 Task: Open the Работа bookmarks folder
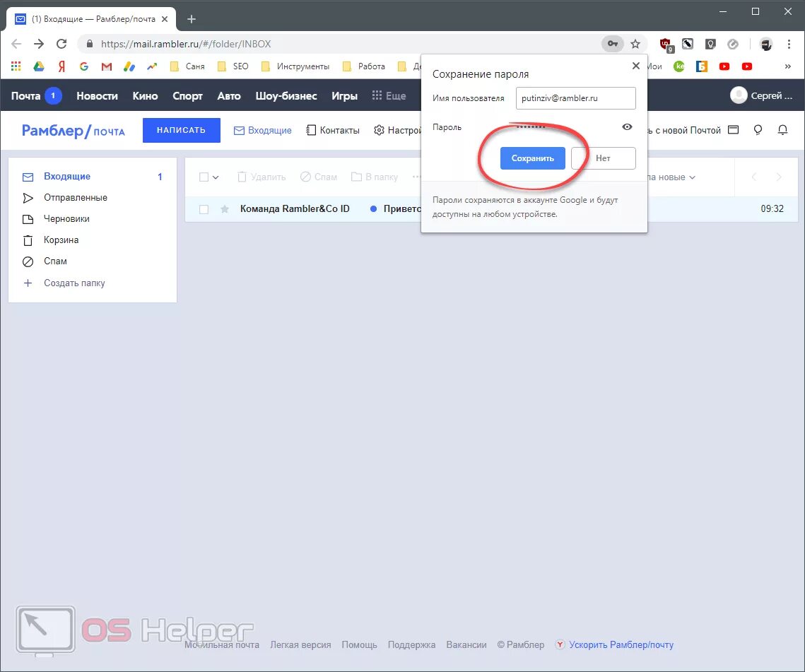[x=364, y=66]
